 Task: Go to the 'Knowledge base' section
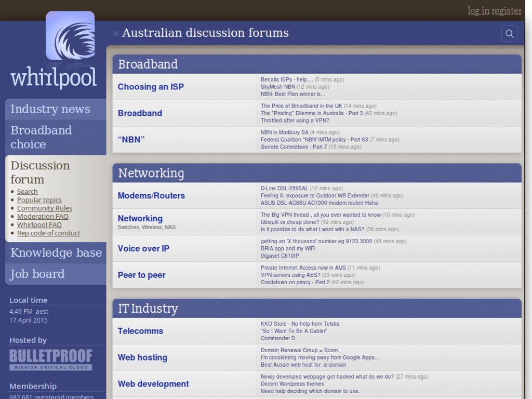[56, 253]
